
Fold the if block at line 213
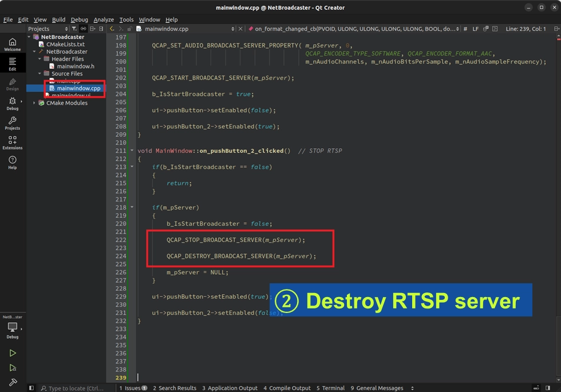[132, 167]
